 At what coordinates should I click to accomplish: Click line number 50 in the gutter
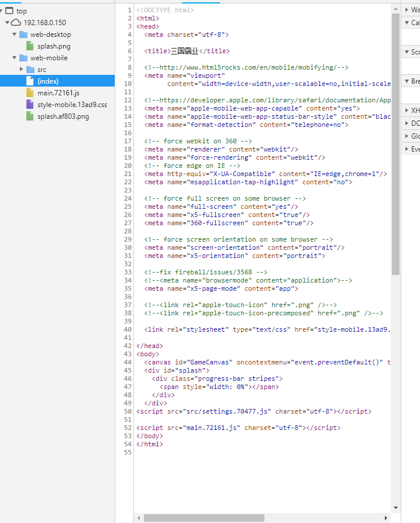coord(128,411)
